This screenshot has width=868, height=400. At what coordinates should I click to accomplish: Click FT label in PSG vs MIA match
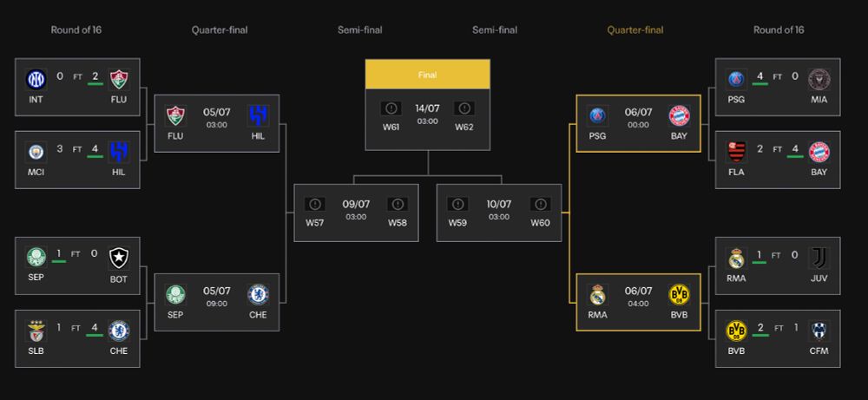click(x=778, y=77)
